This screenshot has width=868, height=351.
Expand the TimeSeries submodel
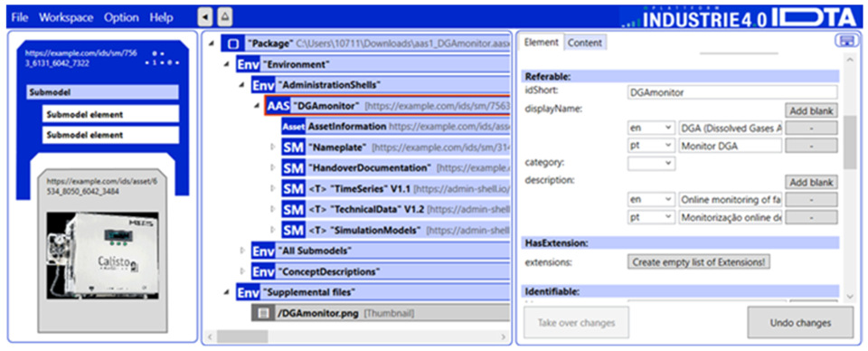pyautogui.click(x=272, y=189)
